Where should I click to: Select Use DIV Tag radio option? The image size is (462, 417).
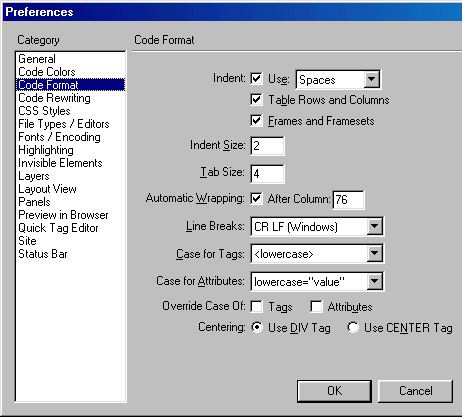(x=257, y=327)
